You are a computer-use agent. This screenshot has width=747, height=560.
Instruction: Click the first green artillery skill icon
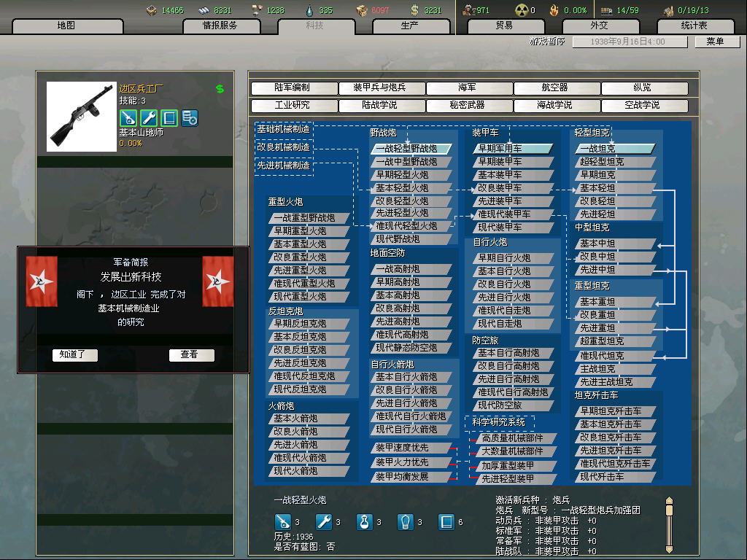tap(128, 118)
